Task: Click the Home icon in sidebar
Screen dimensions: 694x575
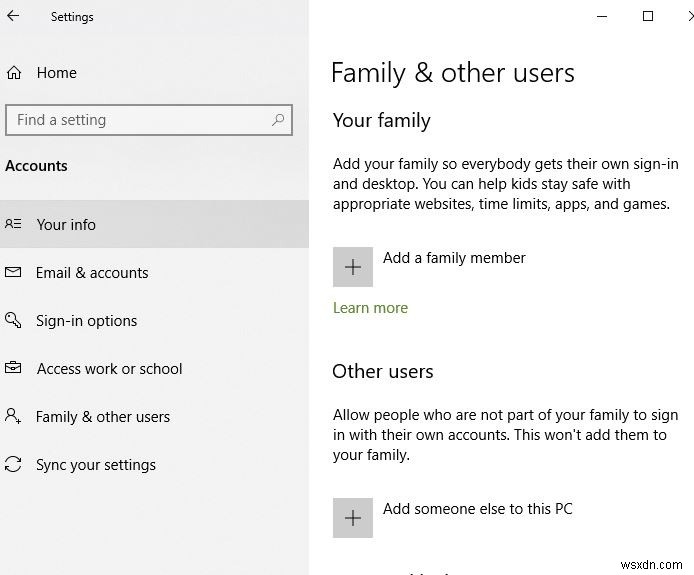Action: click(14, 73)
